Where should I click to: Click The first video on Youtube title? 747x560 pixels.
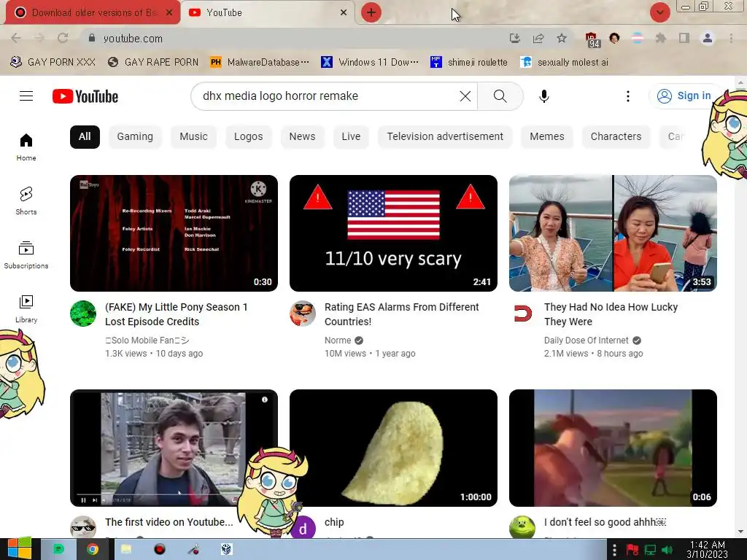(169, 522)
